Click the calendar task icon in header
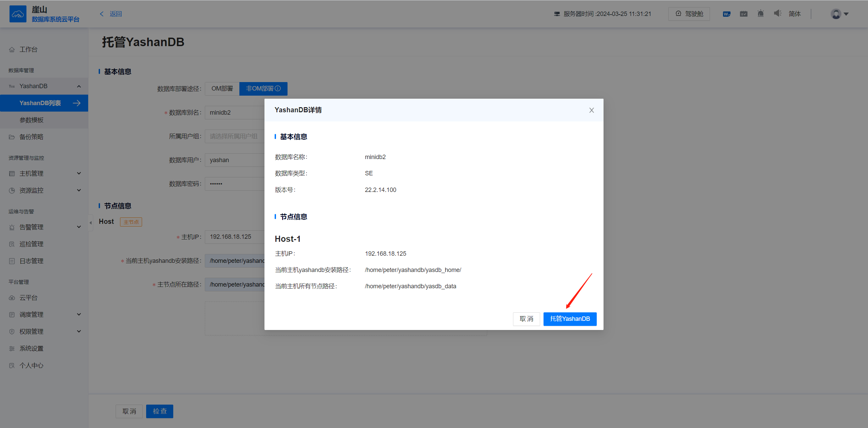 click(744, 14)
